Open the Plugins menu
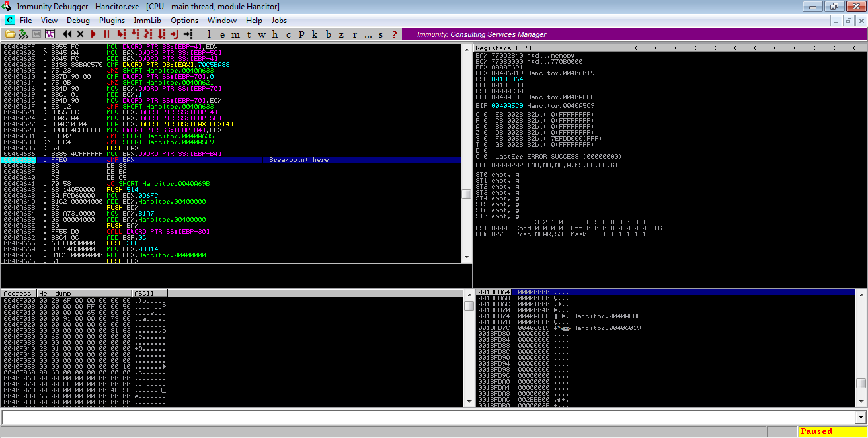Screen dimensions: 868x438 [x=112, y=21]
